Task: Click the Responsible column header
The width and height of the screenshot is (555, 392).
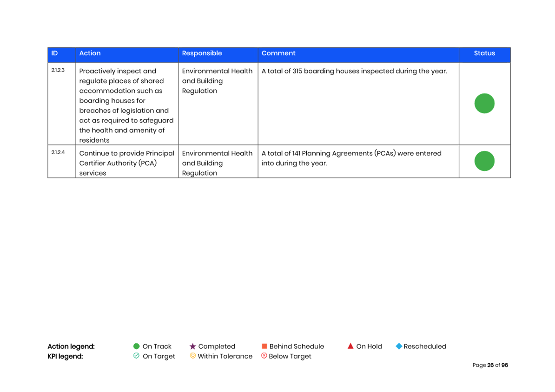Action: tap(202, 53)
